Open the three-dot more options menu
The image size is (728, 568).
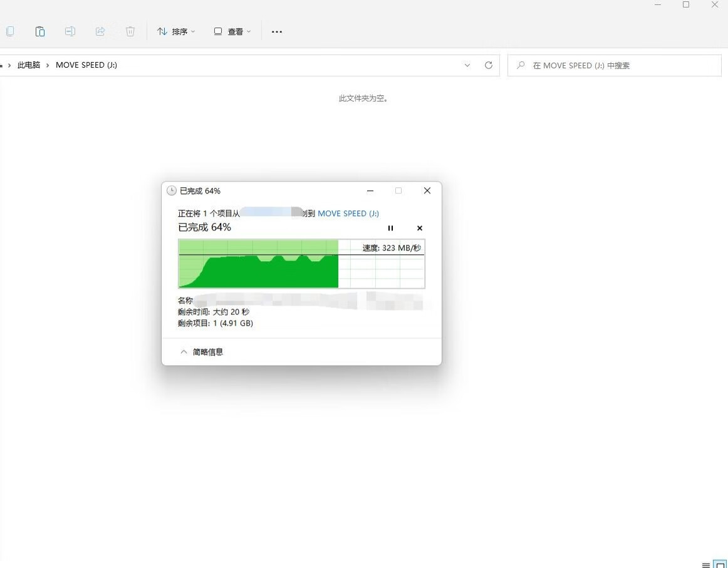(x=277, y=31)
